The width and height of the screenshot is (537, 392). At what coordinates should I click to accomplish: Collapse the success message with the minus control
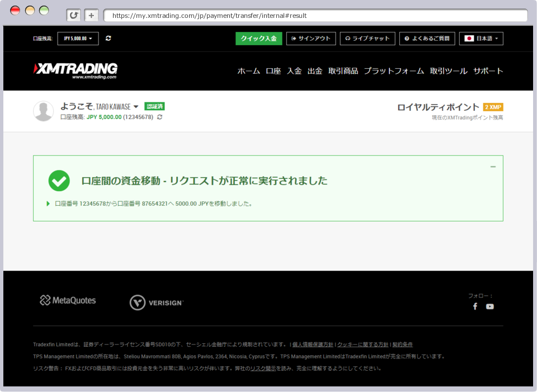click(x=493, y=166)
